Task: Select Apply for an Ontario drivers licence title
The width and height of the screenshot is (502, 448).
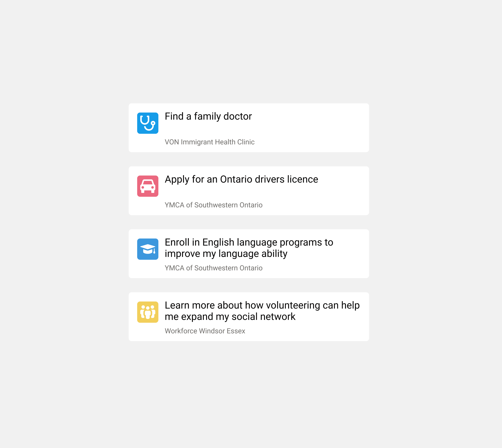Action: (x=241, y=179)
